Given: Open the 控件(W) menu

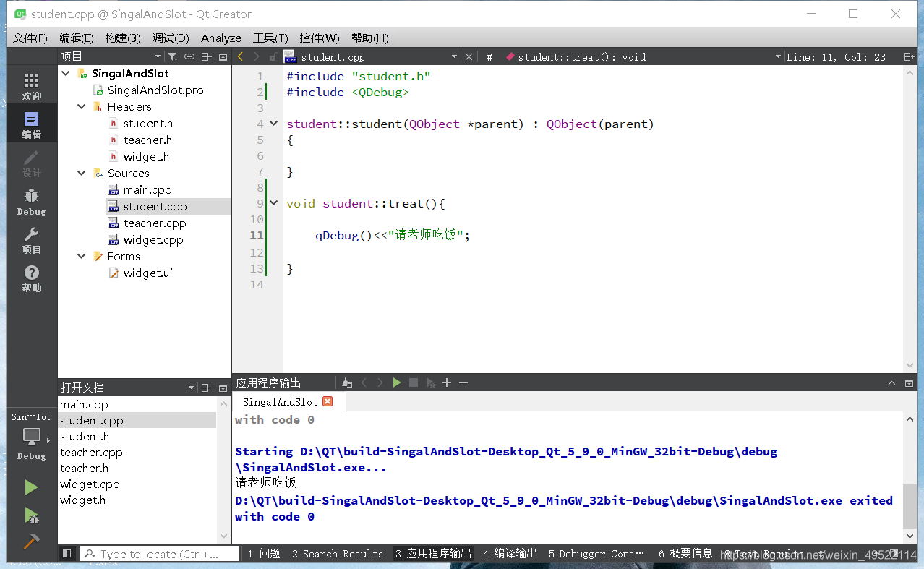Looking at the screenshot, I should (x=320, y=38).
